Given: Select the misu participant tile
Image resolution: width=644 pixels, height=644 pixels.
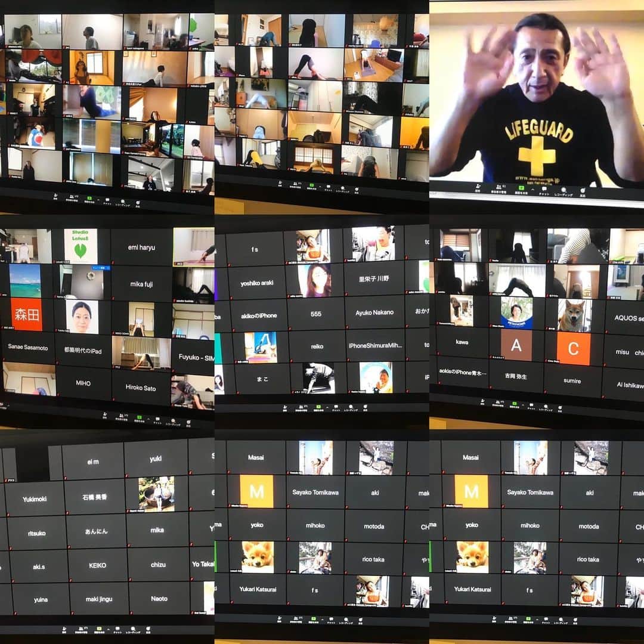Looking at the screenshot, I should pyautogui.click(x=625, y=352).
